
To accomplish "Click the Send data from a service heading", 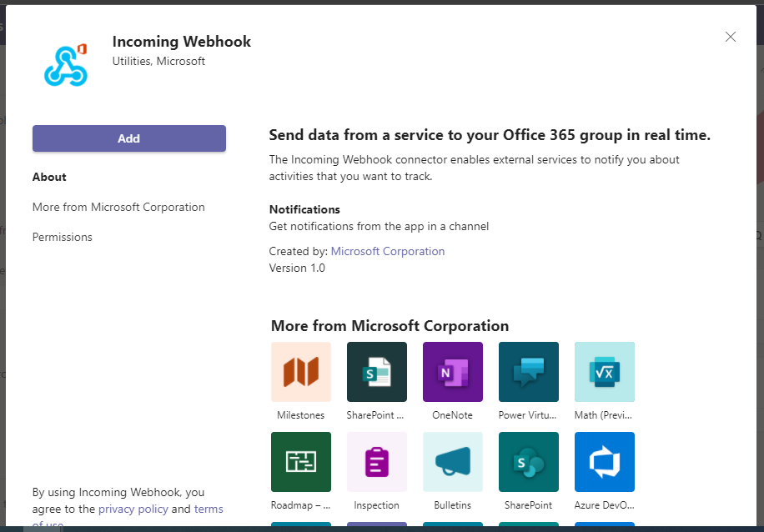I will click(490, 135).
